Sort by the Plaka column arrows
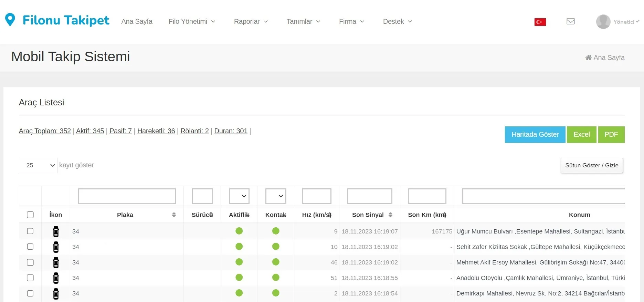Screen dimensions: 644x302 tap(174, 215)
